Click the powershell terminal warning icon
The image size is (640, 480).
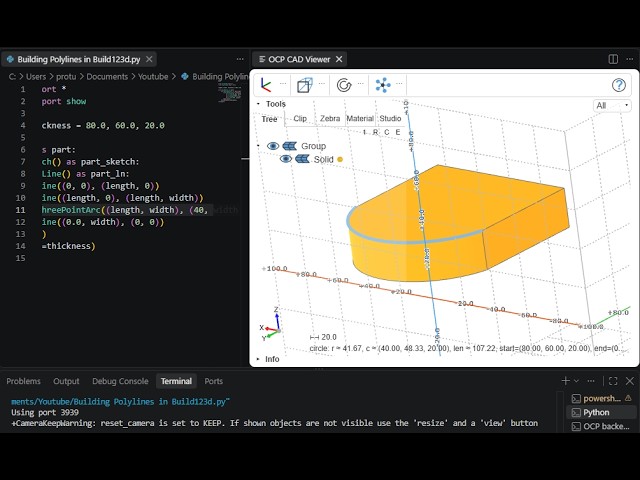coord(628,398)
